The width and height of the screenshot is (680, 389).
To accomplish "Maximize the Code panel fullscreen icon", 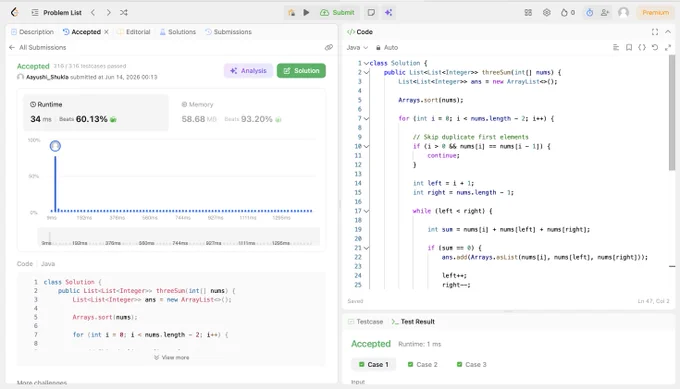I will coord(655,32).
